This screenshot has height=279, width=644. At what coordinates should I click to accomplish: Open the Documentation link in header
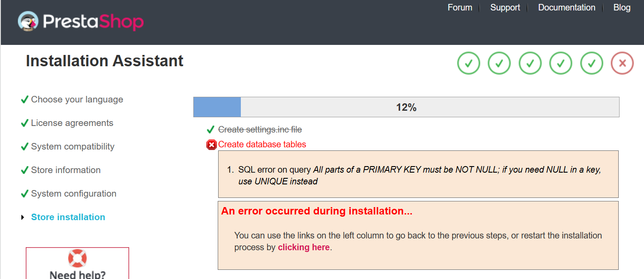(567, 7)
